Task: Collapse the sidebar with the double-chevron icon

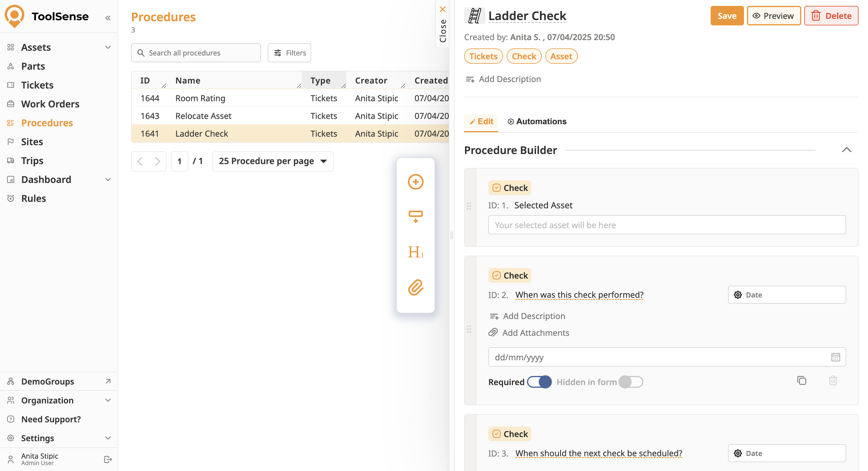Action: tap(108, 18)
